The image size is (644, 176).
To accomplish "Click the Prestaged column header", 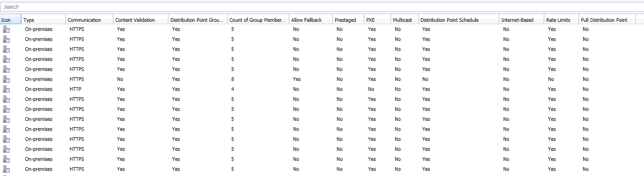I will point(348,20).
